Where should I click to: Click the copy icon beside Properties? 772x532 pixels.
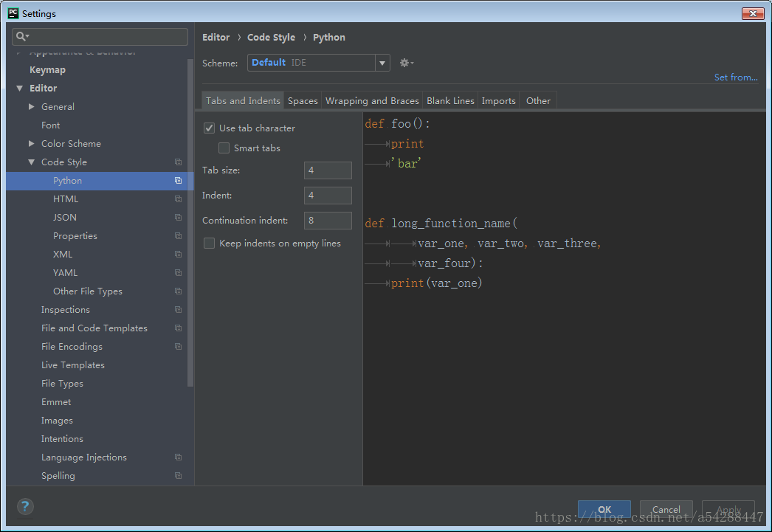pos(178,235)
